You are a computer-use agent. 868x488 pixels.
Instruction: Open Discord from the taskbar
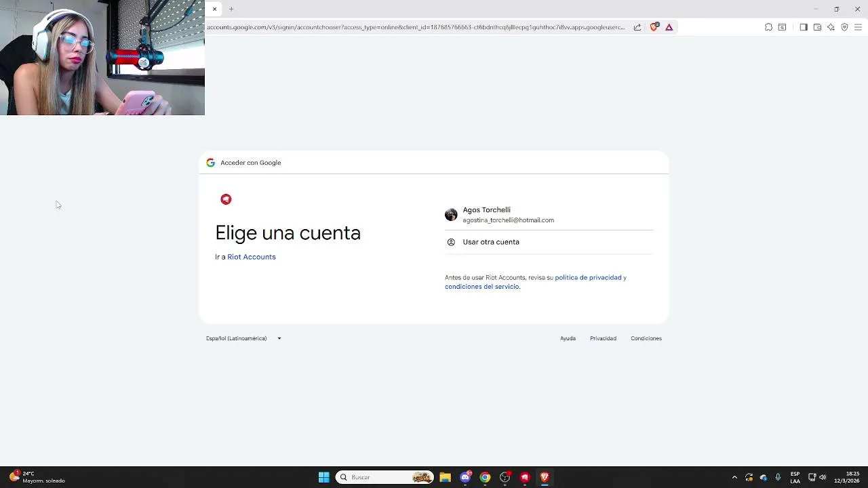(465, 477)
